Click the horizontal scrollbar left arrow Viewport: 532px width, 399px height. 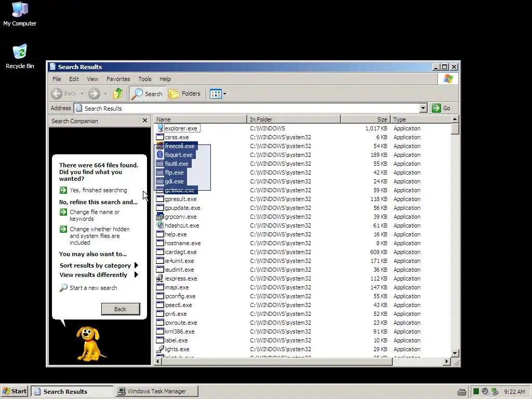pos(158,362)
